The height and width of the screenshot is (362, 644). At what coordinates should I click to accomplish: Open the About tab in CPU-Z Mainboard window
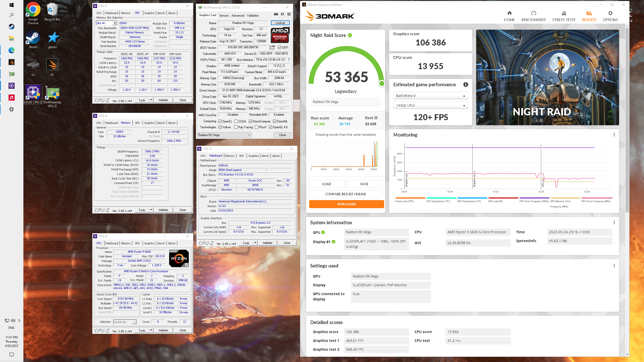tap(276, 156)
